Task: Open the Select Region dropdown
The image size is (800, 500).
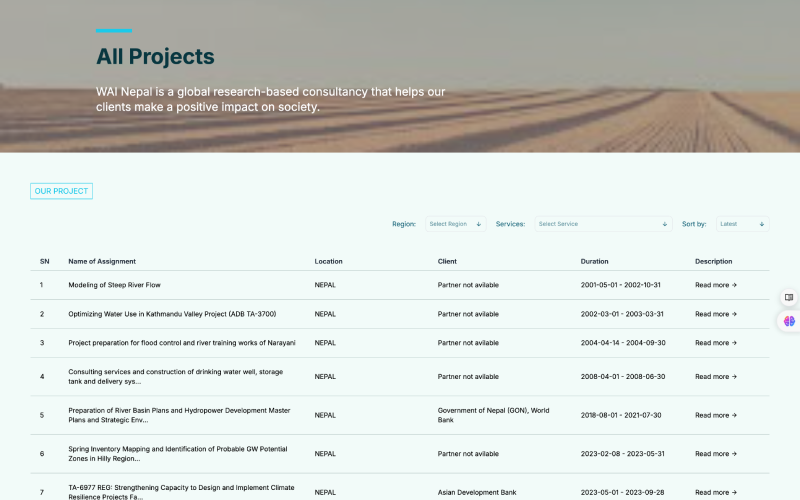Action: pyautogui.click(x=455, y=224)
